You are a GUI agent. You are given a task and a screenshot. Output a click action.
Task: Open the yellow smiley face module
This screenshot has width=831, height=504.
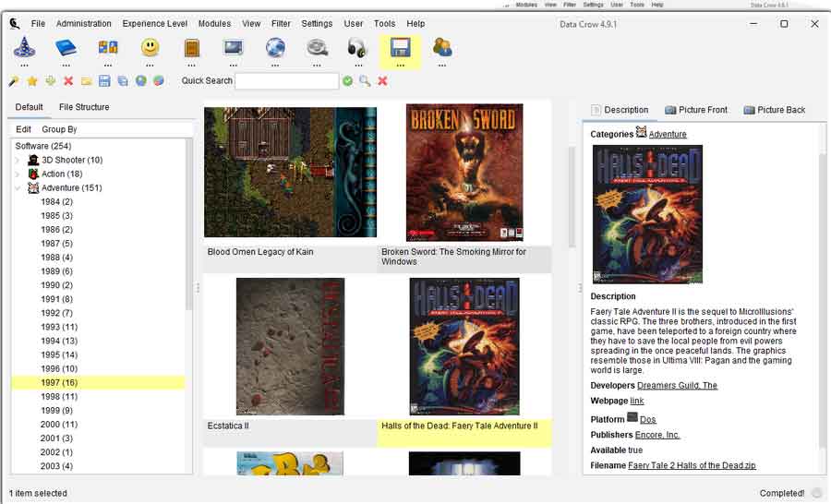[x=150, y=48]
